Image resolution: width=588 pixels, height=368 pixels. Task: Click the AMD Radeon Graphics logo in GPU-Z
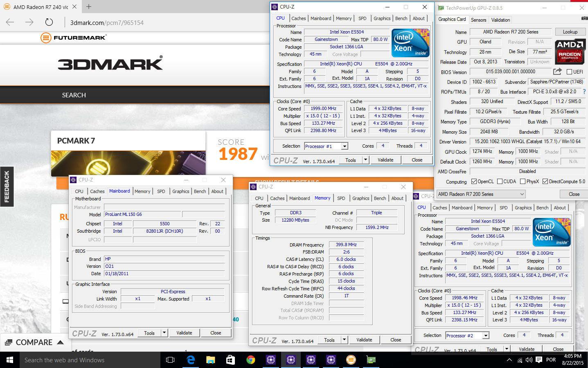[x=570, y=51]
